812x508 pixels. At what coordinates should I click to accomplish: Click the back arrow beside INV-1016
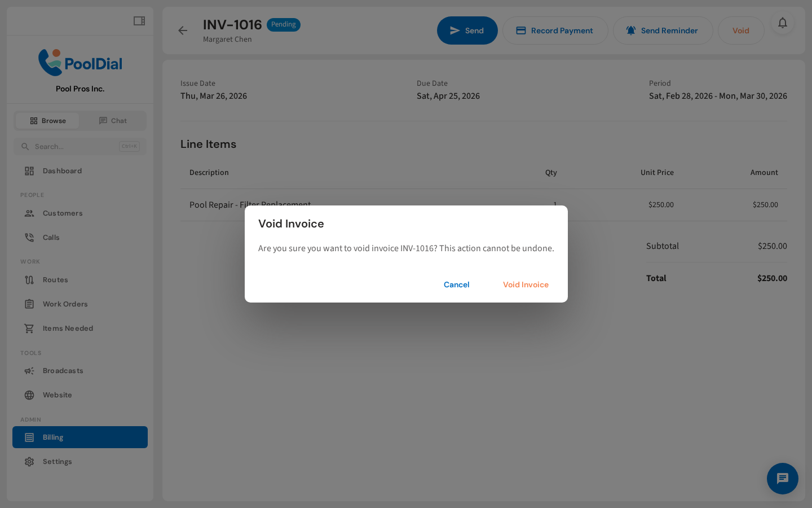click(x=183, y=30)
